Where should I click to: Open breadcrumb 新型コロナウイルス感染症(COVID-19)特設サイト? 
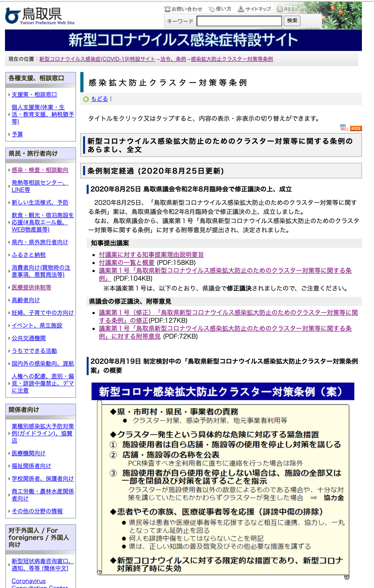[97, 59]
